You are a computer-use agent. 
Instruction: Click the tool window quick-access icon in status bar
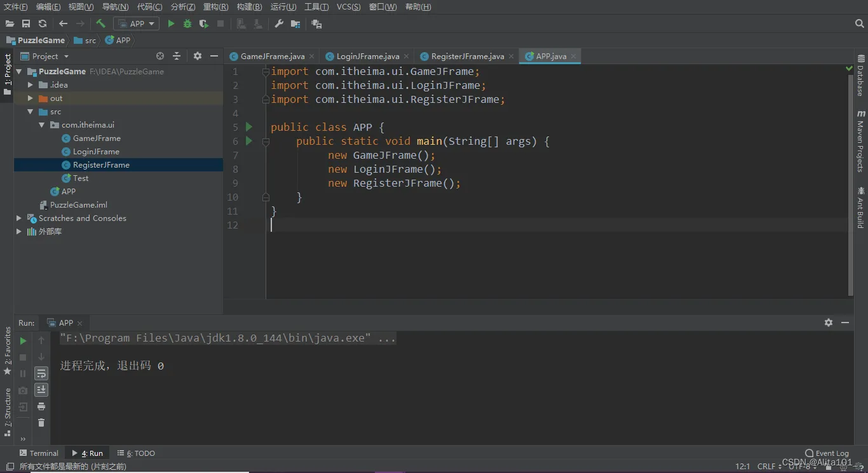point(10,467)
